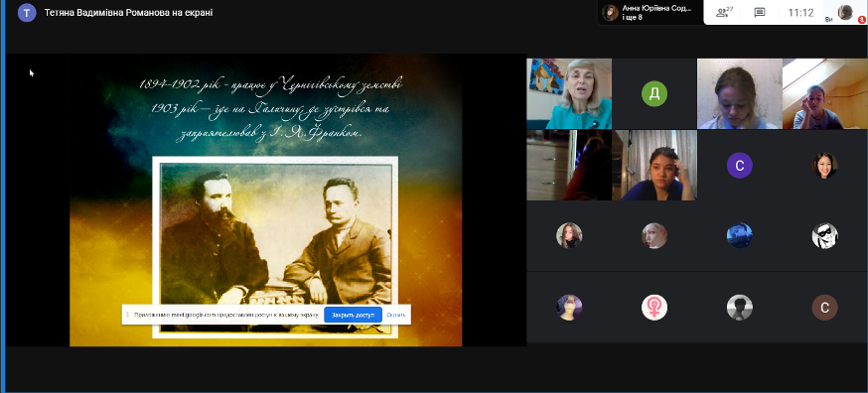Image resolution: width=868 pixels, height=393 pixels.
Task: Click the Закрыть доступ button
Action: pos(353,315)
